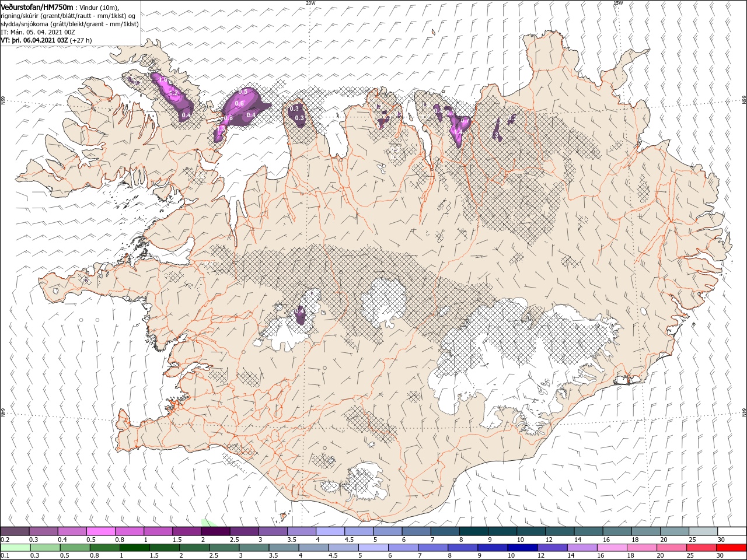
Task: Select the pale green 0.1–0.3 swatch, lower legend row
Action: [16, 548]
